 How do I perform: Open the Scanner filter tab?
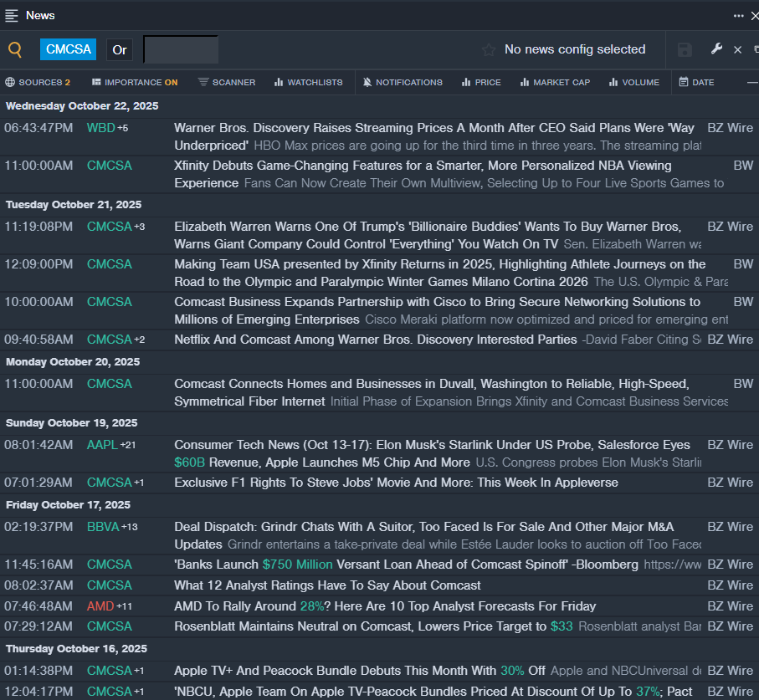coord(227,82)
